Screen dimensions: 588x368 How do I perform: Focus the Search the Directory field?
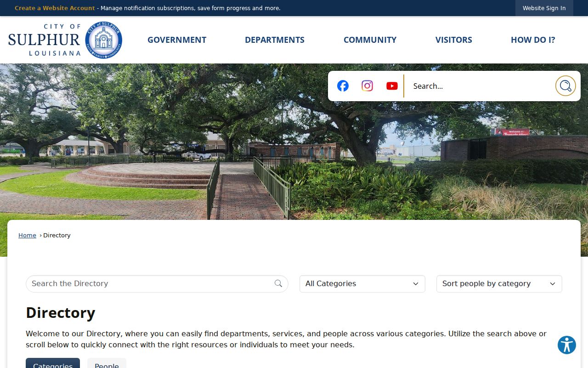point(157,284)
